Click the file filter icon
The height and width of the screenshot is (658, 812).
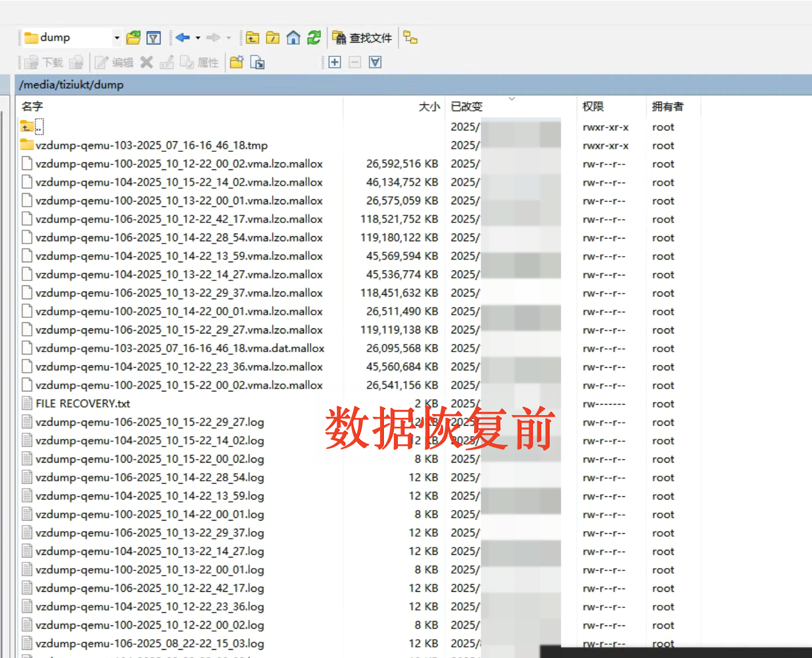point(154,38)
